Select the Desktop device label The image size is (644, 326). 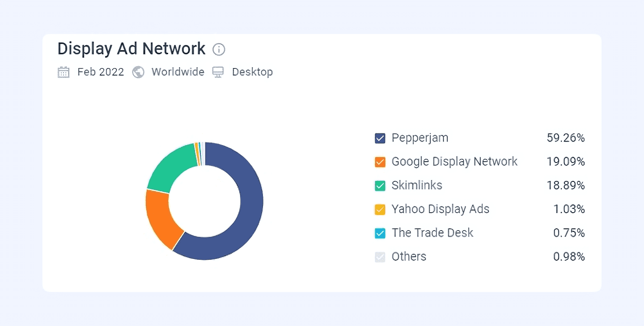click(252, 72)
